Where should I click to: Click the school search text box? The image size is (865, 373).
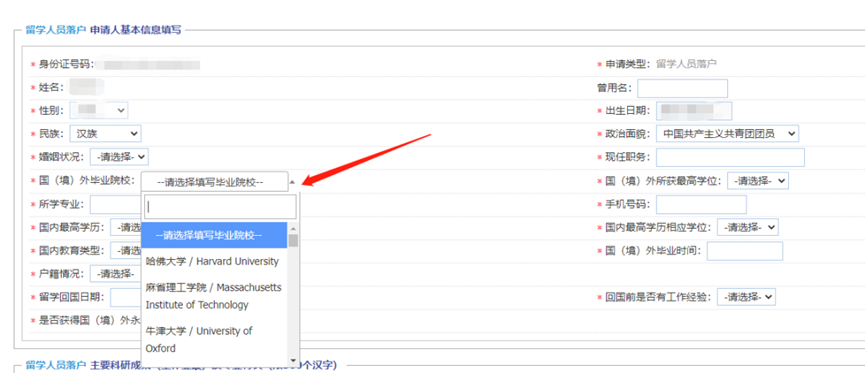click(220, 207)
